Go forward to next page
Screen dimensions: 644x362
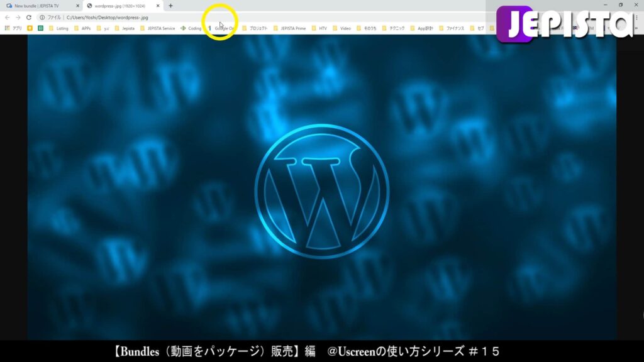pyautogui.click(x=18, y=17)
